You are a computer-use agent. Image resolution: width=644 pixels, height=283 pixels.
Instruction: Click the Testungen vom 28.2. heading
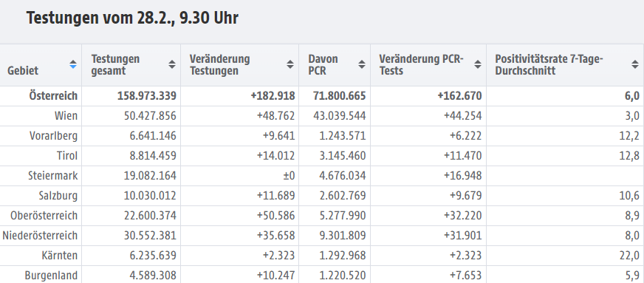pos(132,18)
